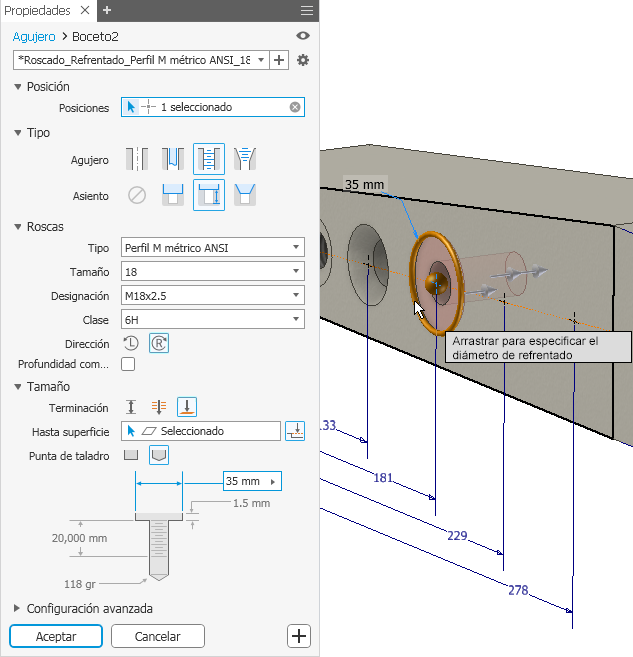Enable Profundidad completa checkbox

(x=128, y=364)
